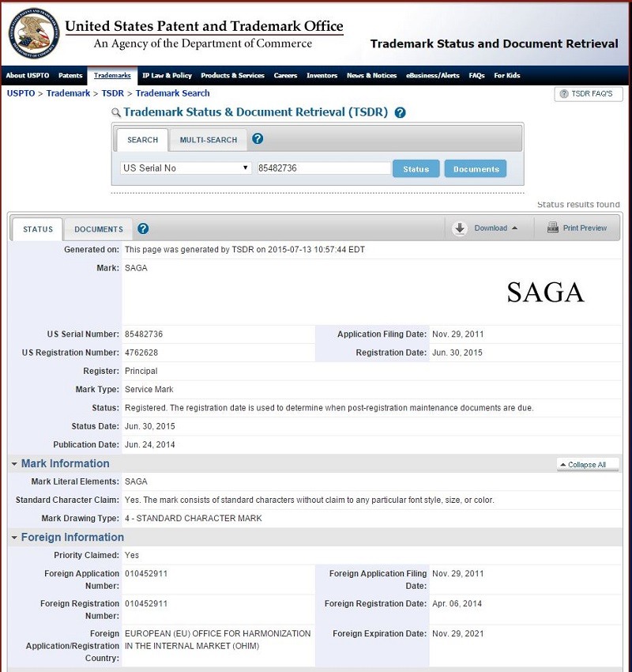Viewport: 632px width, 672px height.
Task: Click Foreign Expiration Date Nov. 29, 2021
Action: [x=457, y=634]
